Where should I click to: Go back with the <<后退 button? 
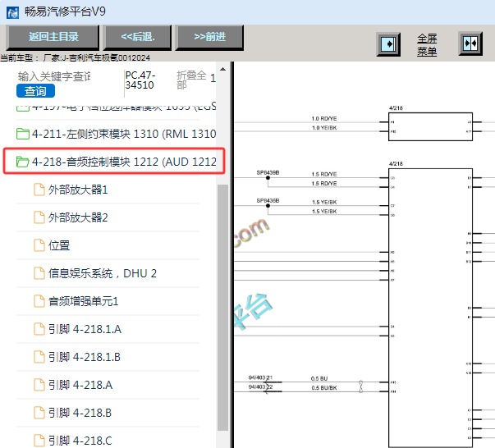click(138, 37)
